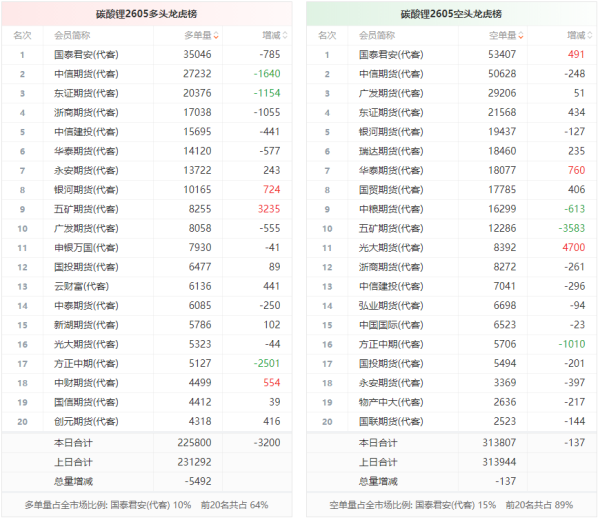Select 永安期货(代客) in long table

pos(86,171)
